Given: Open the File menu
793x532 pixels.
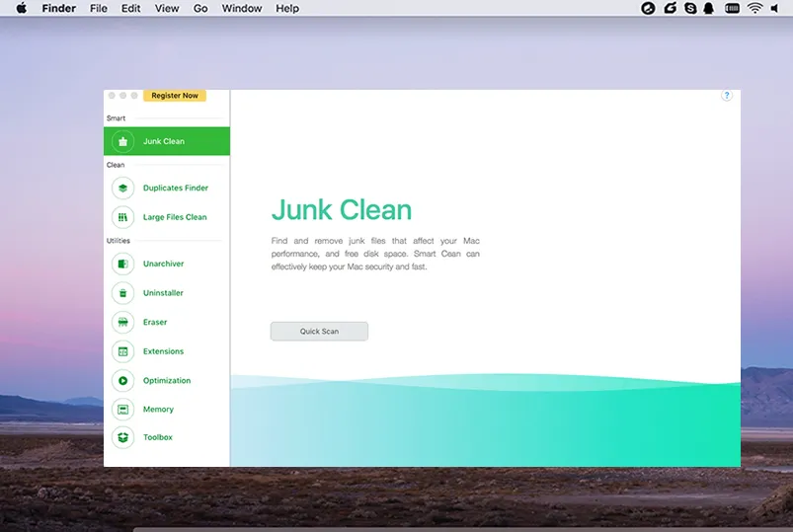Looking at the screenshot, I should pos(99,8).
